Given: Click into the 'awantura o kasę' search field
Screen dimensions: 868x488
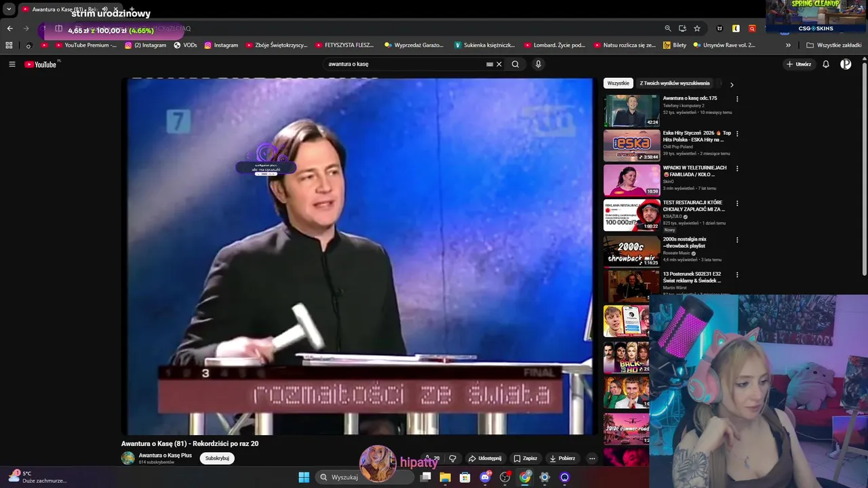Looking at the screenshot, I should [x=403, y=64].
